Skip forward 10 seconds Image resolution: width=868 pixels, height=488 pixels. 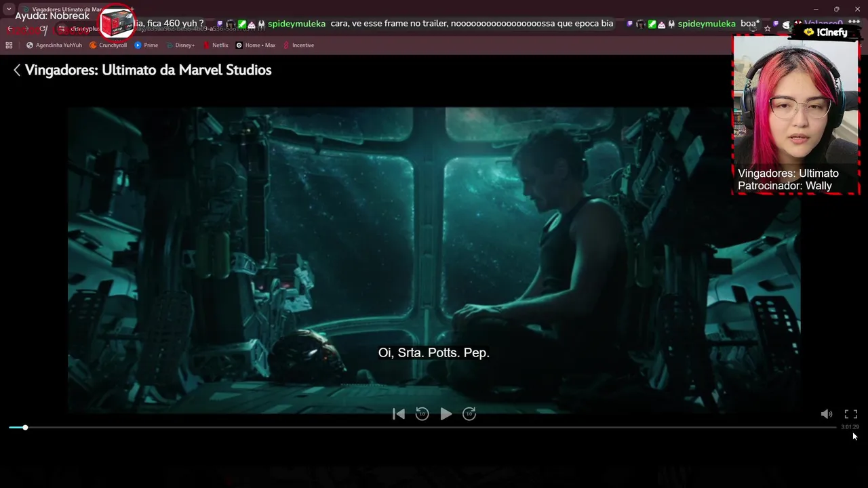[x=469, y=413]
